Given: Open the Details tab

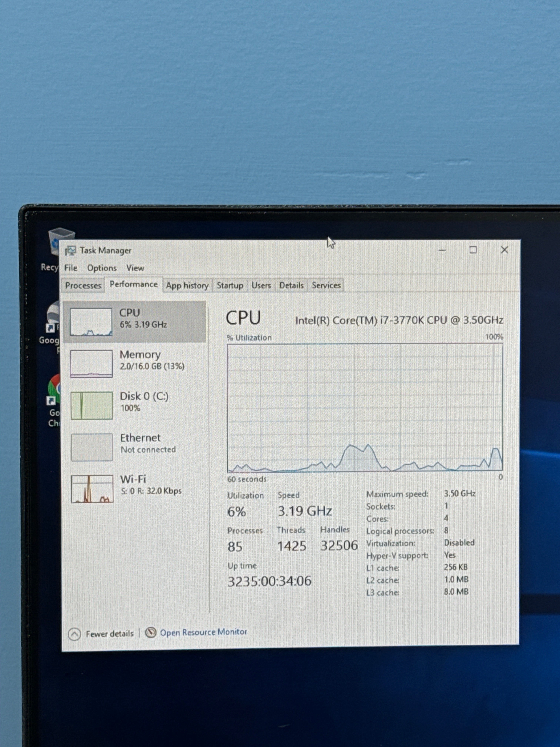Looking at the screenshot, I should click(x=291, y=285).
